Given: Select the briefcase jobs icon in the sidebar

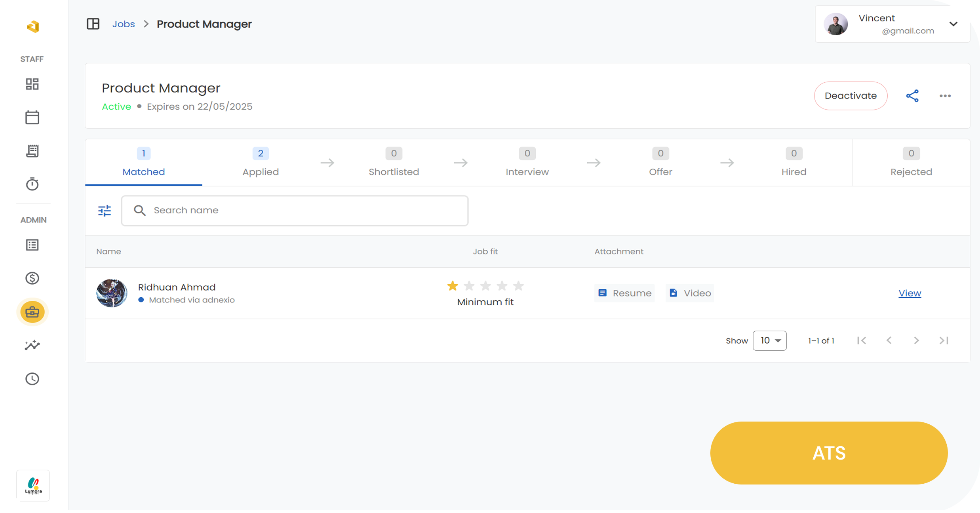Looking at the screenshot, I should [x=32, y=312].
